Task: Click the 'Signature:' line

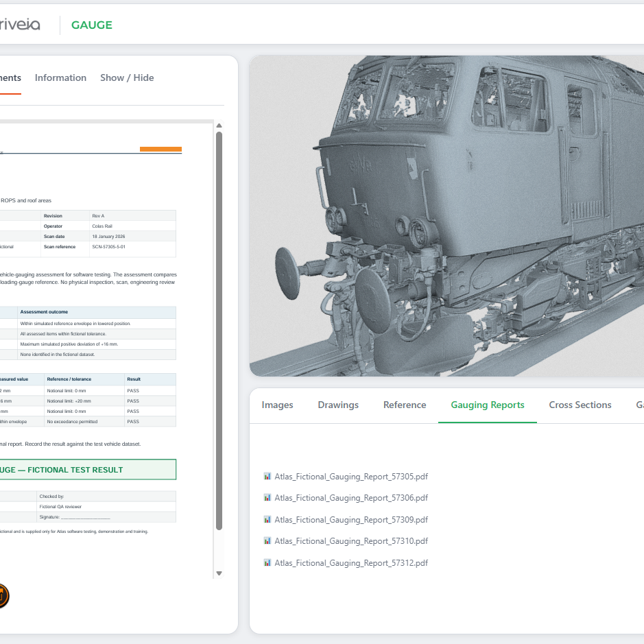Action: [x=75, y=516]
